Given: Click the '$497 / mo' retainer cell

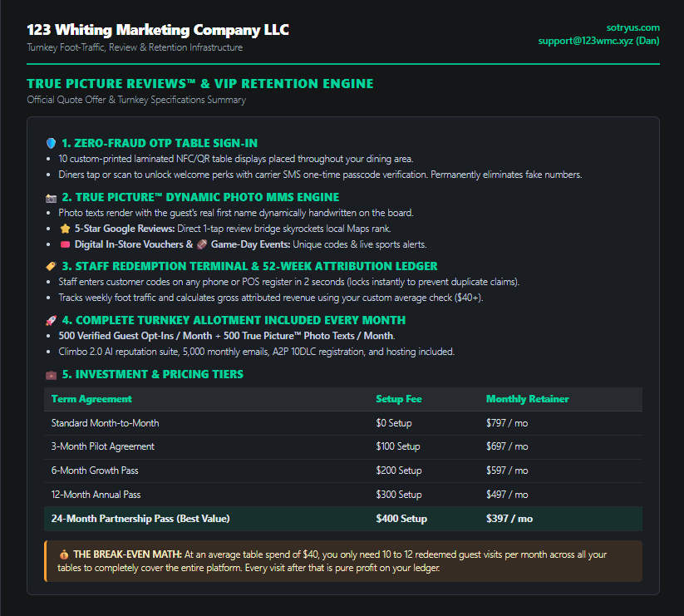Looking at the screenshot, I should coord(507,495).
